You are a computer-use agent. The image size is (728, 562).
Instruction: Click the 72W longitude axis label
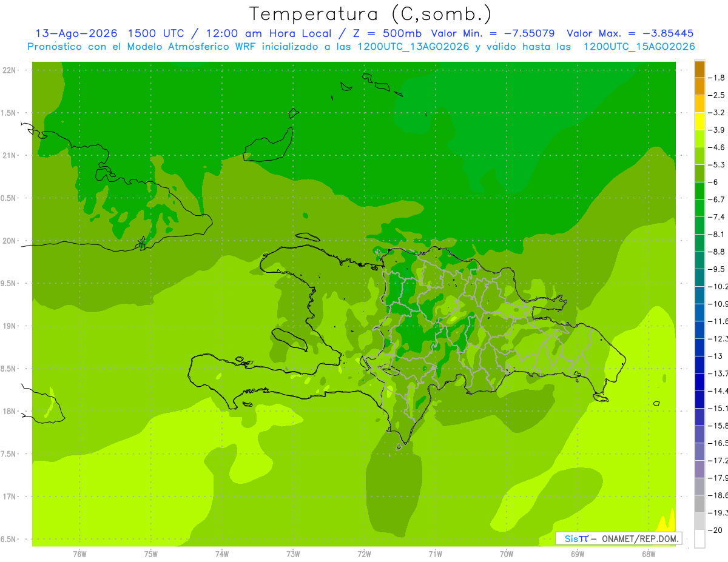[x=364, y=554]
